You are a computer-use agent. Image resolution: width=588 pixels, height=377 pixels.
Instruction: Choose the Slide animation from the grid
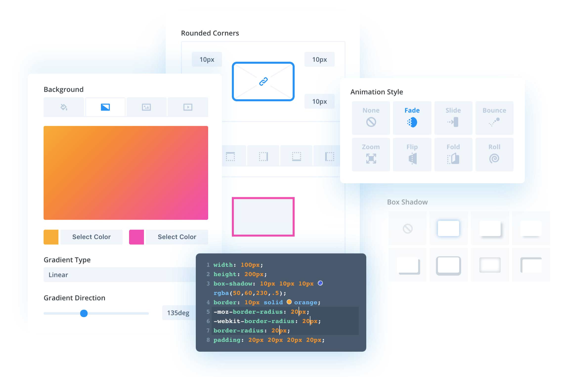[453, 118]
